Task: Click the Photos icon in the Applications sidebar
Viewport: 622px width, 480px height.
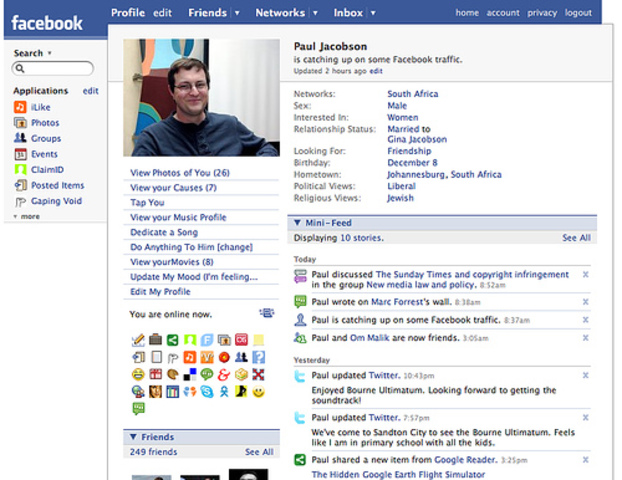Action: pyautogui.click(x=20, y=123)
